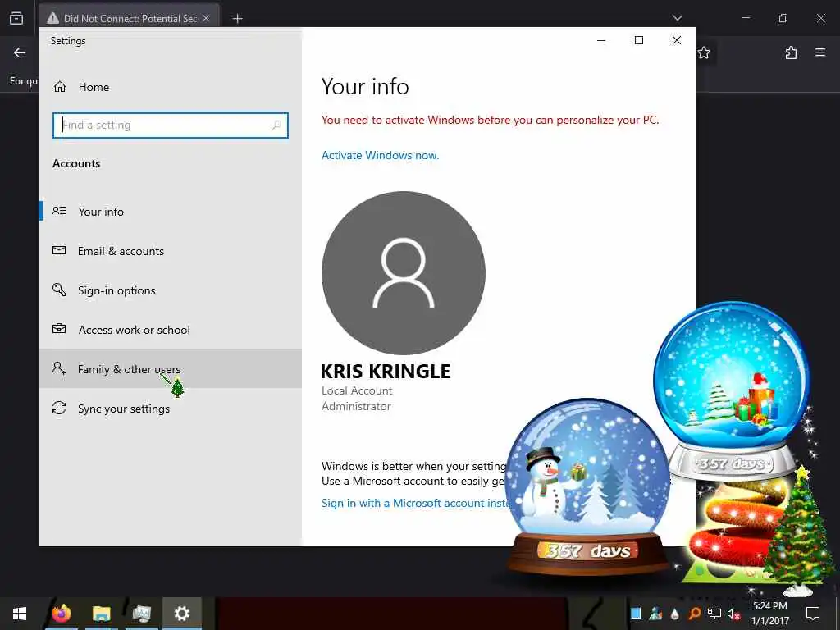
Task: Click the Accounts section heading
Action: coord(76,163)
